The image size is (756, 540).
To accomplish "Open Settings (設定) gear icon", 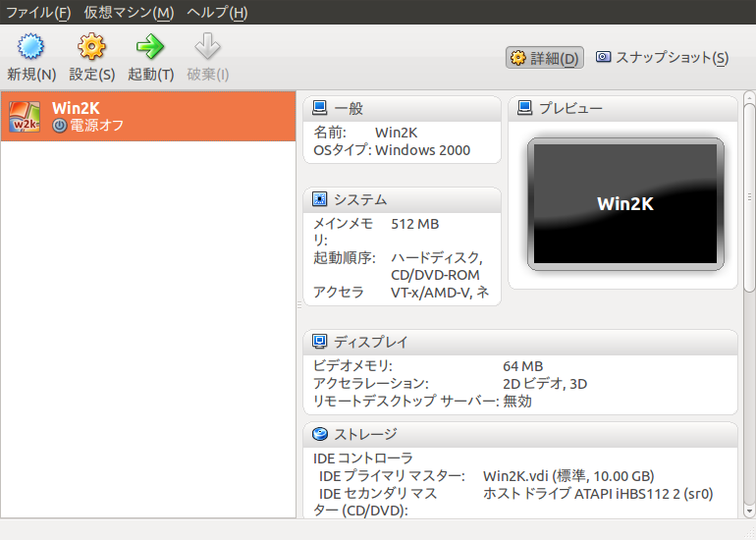I will tap(91, 46).
